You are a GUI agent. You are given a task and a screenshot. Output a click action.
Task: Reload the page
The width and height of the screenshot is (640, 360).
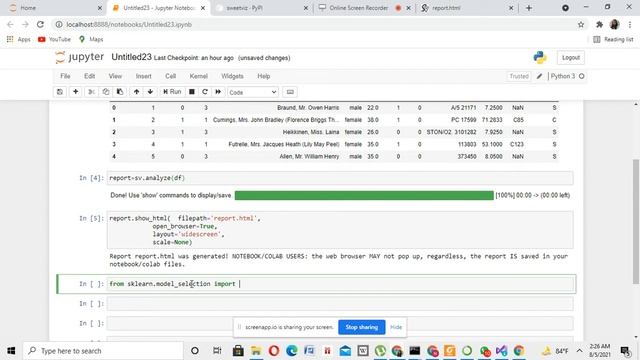(40, 24)
